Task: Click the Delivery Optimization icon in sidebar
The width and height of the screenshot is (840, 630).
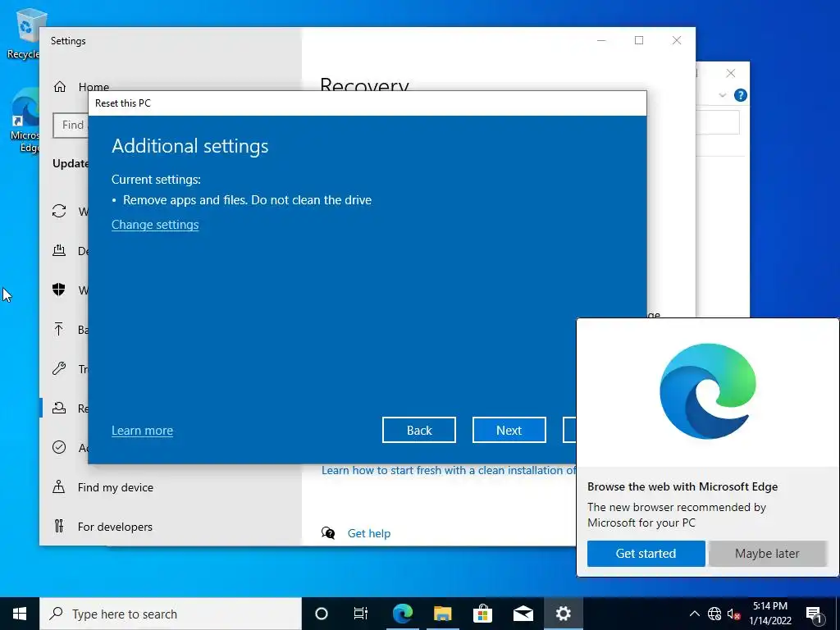Action: tap(59, 250)
